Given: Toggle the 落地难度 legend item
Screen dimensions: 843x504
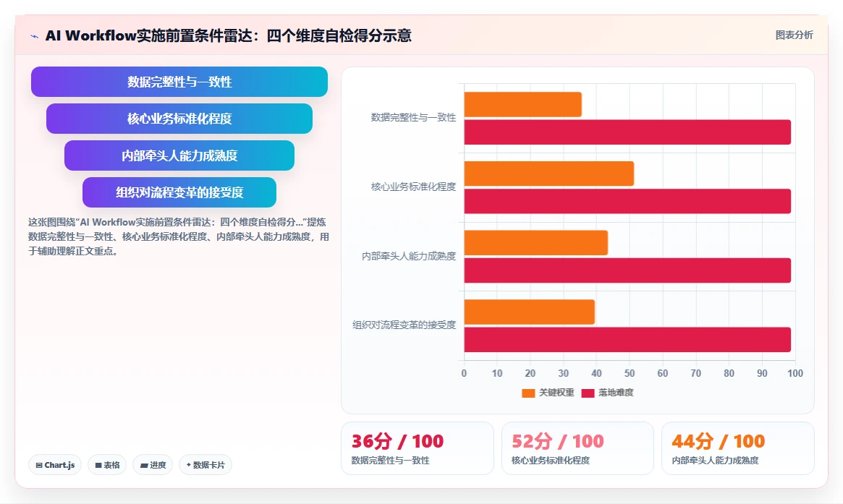Looking at the screenshot, I should [x=608, y=393].
